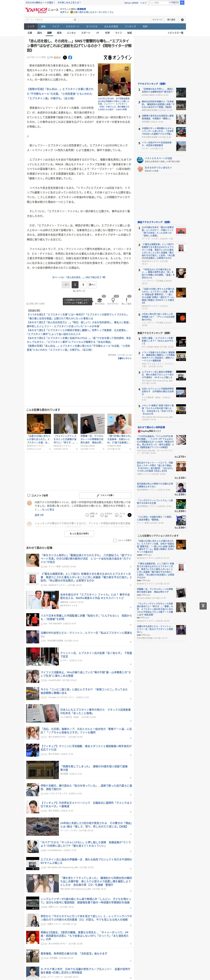Click 次ページは：「赤ん坊の肉を…」 link
This screenshot has width=210, height=980.
79,277
